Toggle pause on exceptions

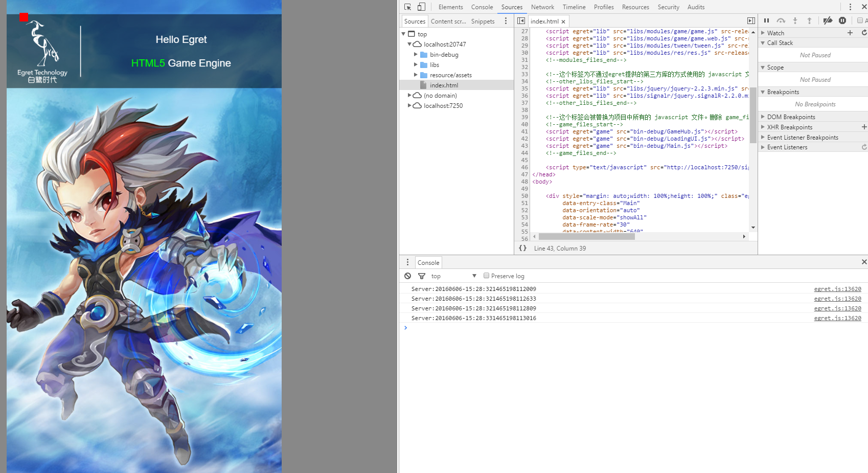point(842,20)
